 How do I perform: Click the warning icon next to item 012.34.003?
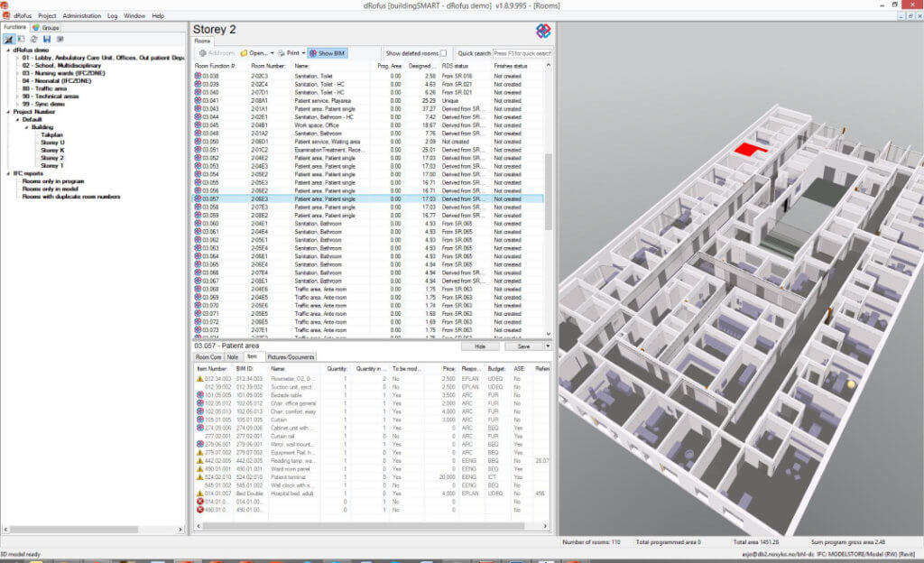[200, 379]
